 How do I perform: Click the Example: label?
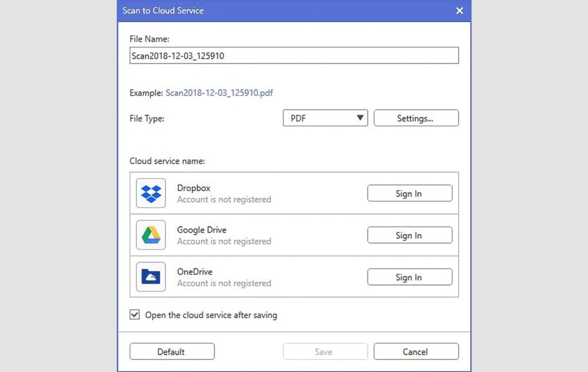pos(146,93)
